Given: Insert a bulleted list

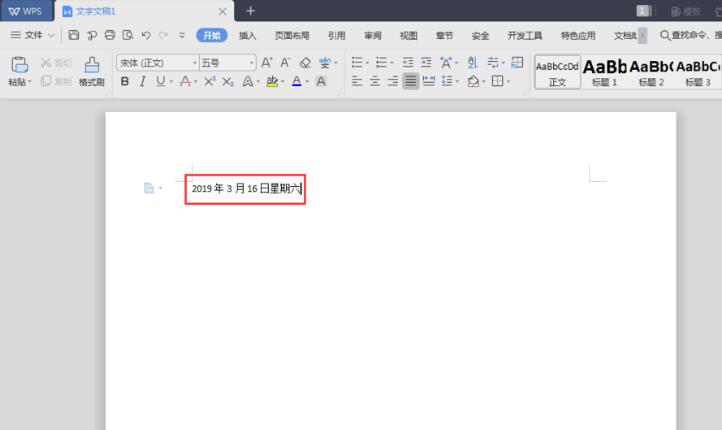Looking at the screenshot, I should click(x=357, y=62).
